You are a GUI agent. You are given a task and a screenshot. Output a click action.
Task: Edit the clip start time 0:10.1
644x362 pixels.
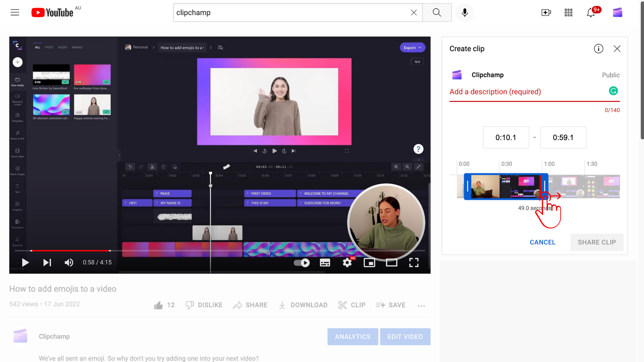click(506, 137)
